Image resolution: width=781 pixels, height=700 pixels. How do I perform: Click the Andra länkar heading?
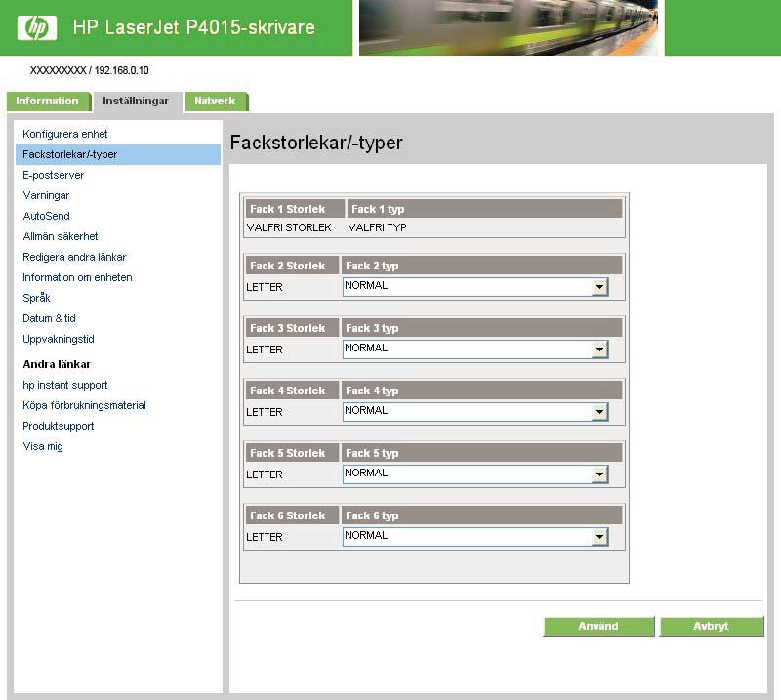tap(57, 364)
